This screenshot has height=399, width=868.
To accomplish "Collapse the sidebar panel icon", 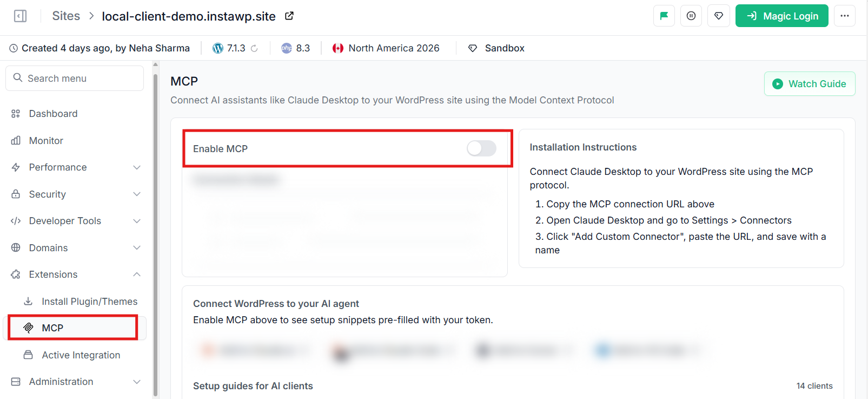I will coord(20,16).
